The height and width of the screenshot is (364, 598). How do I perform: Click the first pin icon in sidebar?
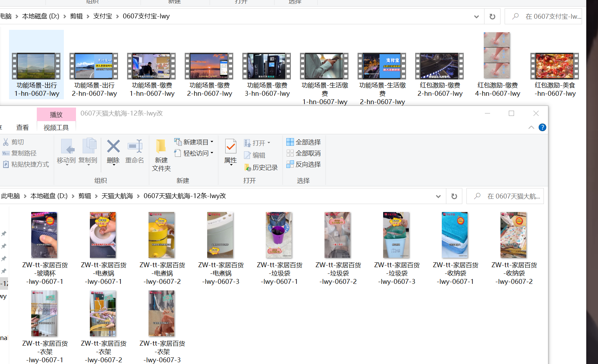(x=4, y=234)
